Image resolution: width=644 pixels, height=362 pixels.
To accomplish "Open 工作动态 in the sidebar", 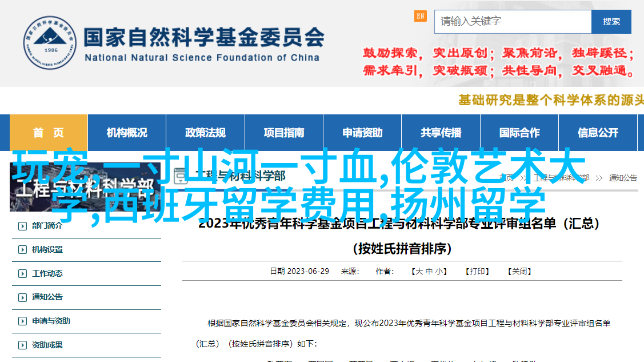I will point(47,273).
